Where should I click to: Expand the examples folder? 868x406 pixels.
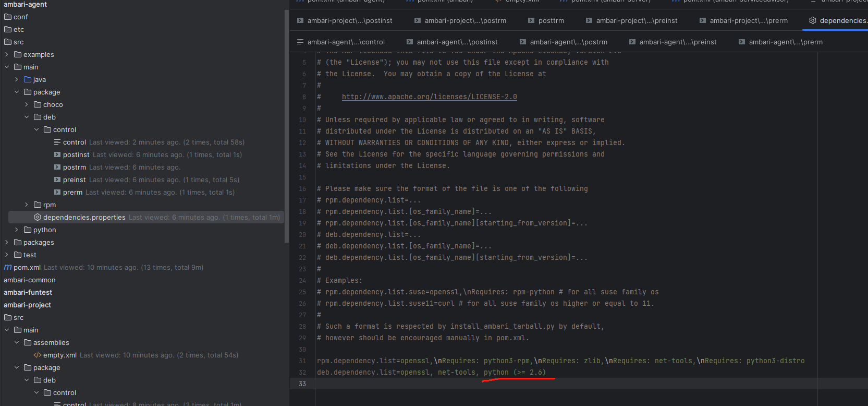pyautogui.click(x=7, y=54)
